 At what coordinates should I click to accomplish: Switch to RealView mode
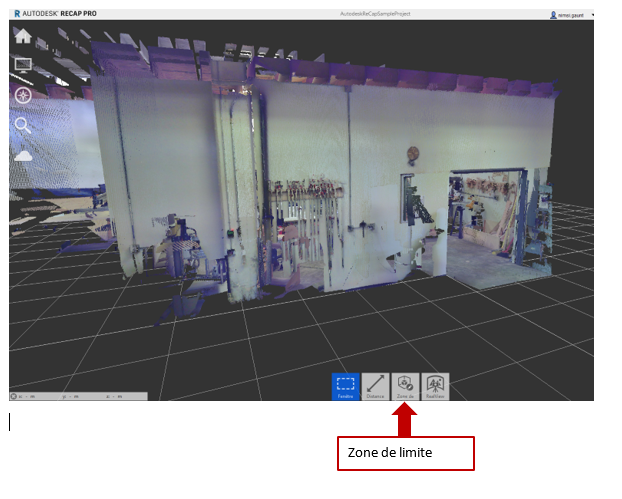[435, 386]
